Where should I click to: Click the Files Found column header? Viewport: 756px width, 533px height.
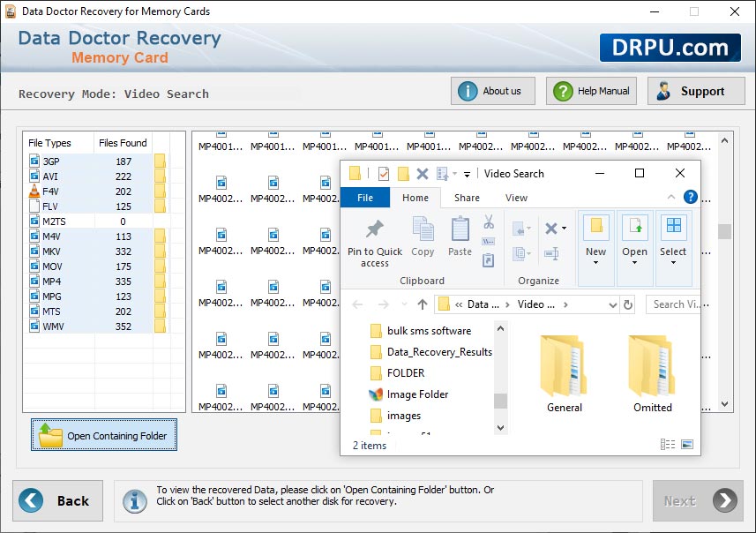point(123,143)
